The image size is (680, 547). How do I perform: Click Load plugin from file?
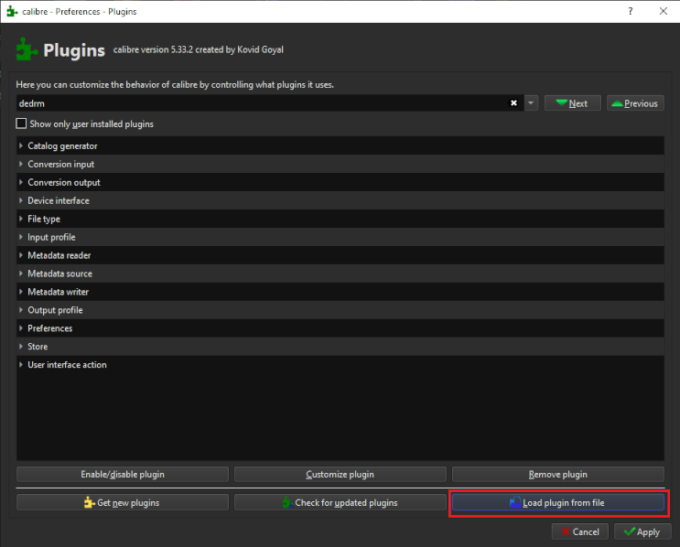(557, 502)
